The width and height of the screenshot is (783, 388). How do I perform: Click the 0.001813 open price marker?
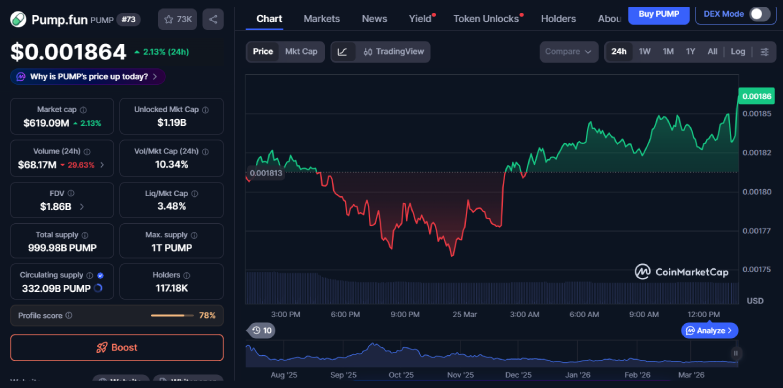click(266, 173)
